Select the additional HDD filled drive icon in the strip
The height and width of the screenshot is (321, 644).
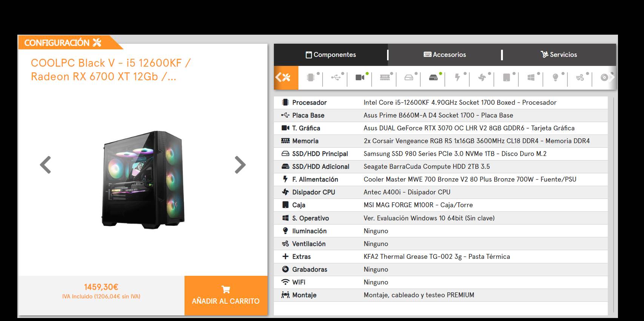(x=433, y=77)
